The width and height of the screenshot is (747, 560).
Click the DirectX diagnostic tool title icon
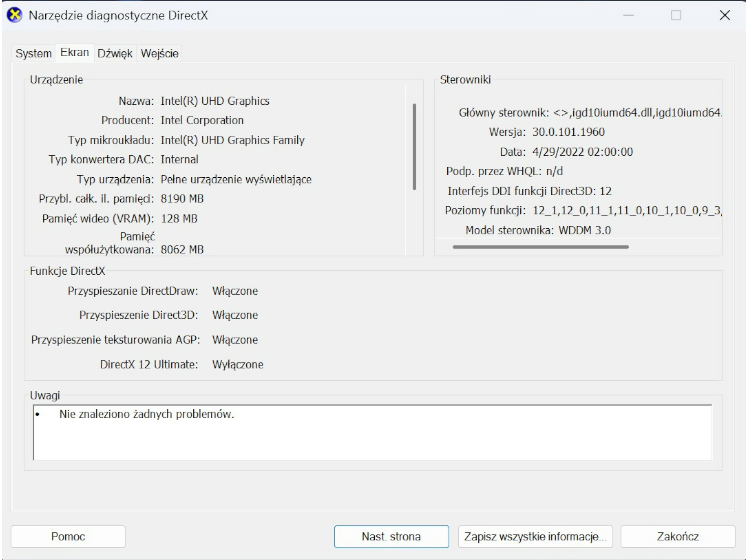click(x=14, y=16)
